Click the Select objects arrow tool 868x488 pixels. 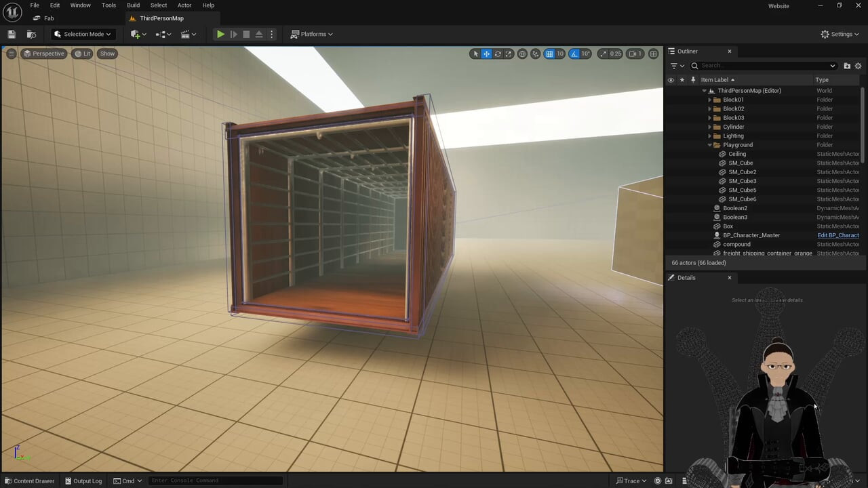(x=475, y=54)
